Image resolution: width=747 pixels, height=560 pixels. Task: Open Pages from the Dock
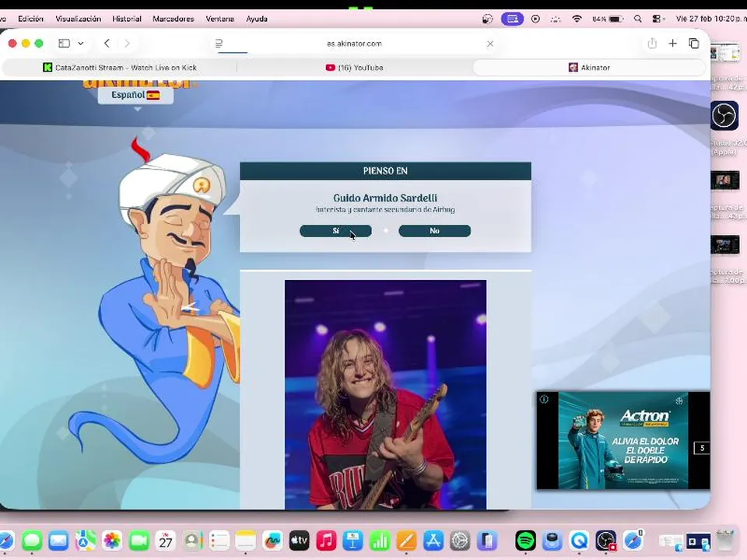(x=406, y=541)
